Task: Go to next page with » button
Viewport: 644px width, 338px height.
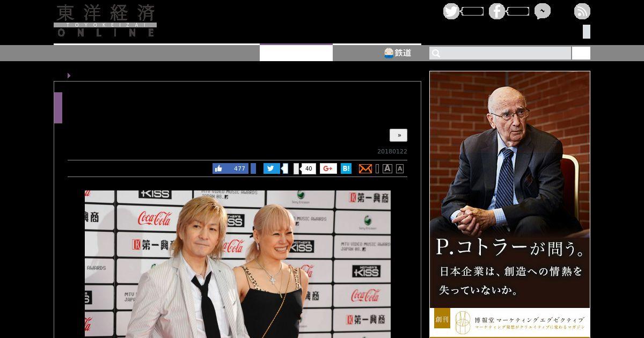Action: [x=398, y=135]
